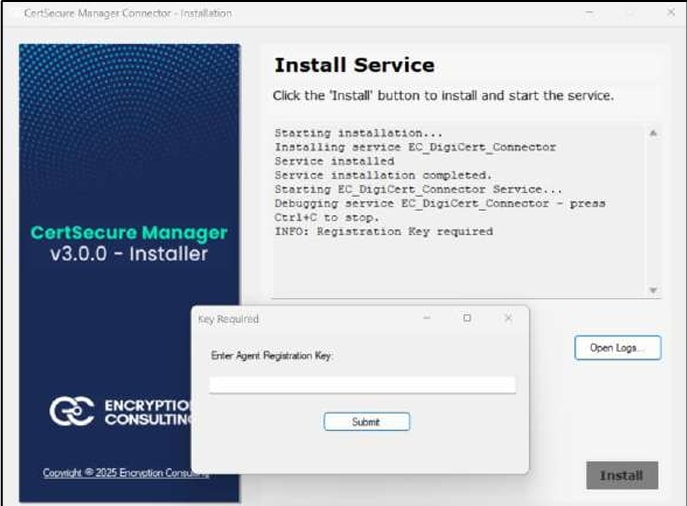Click the 'Install Service' heading

coord(354,65)
